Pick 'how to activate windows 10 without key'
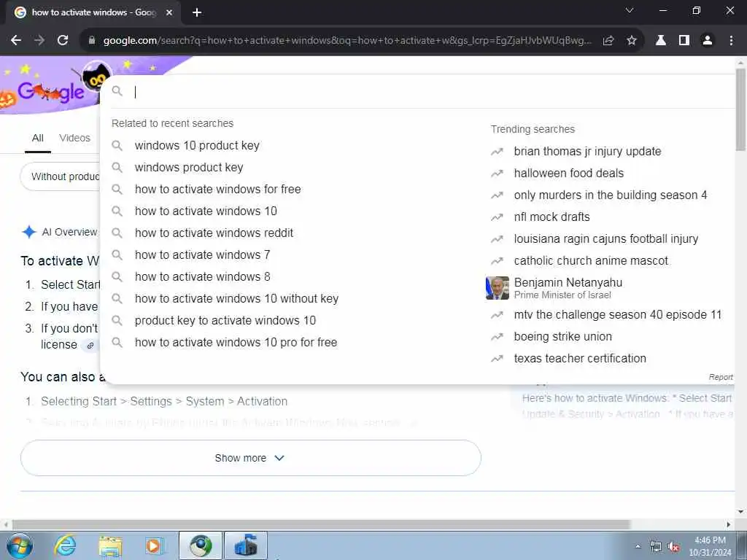Image resolution: width=747 pixels, height=560 pixels. point(237,298)
